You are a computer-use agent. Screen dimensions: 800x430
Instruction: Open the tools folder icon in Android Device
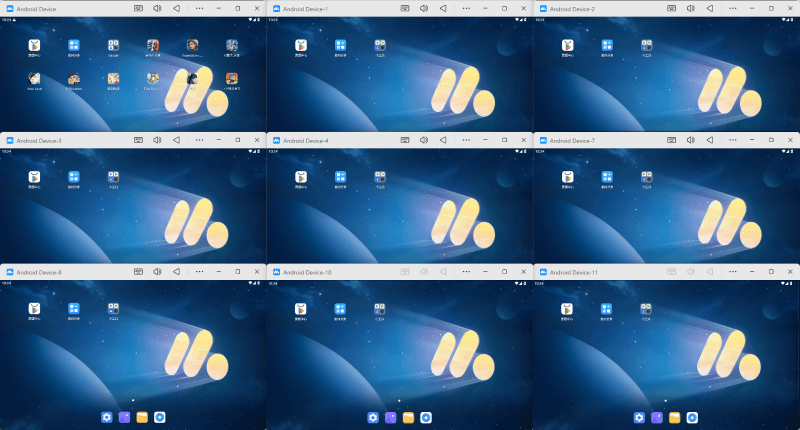point(113,45)
